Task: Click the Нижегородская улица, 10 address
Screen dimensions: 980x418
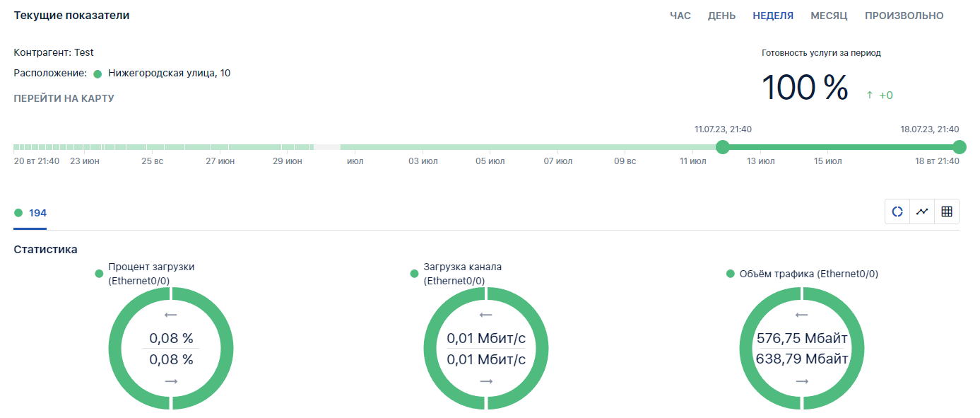Action: 169,73
